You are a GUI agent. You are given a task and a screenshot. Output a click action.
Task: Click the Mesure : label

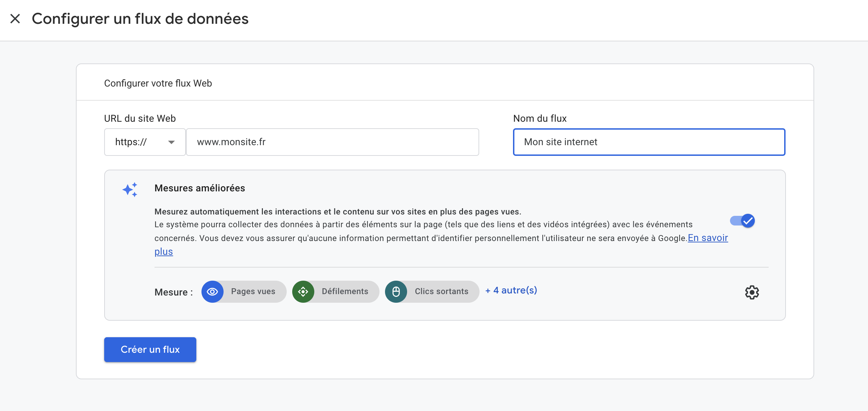(174, 292)
